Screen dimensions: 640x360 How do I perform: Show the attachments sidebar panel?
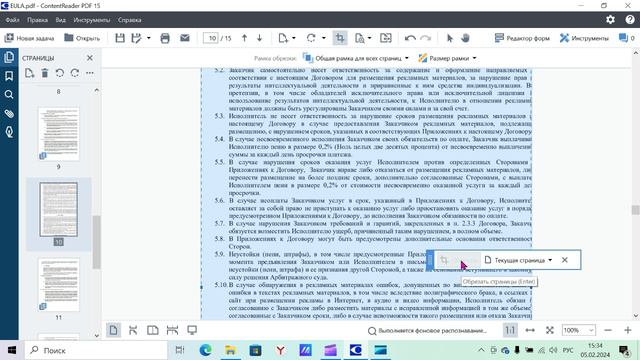coord(9,113)
